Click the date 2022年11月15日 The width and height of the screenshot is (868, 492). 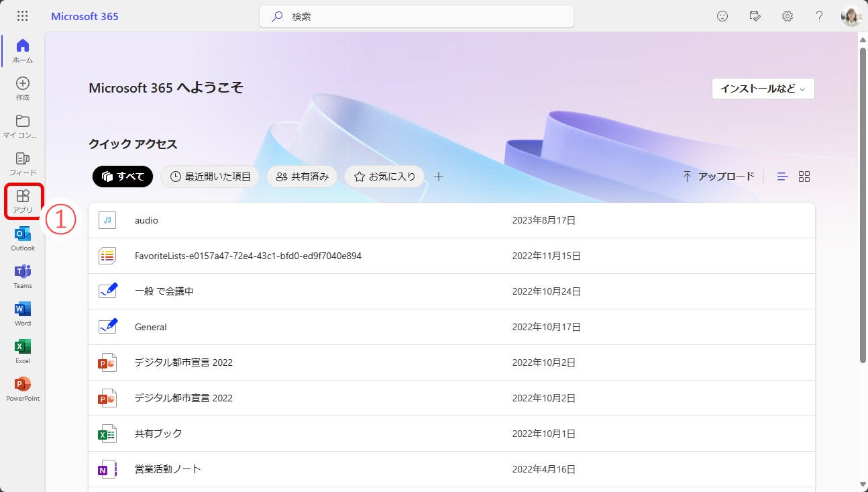click(547, 256)
